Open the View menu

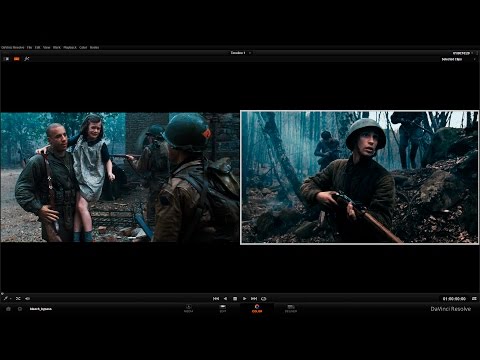point(47,48)
